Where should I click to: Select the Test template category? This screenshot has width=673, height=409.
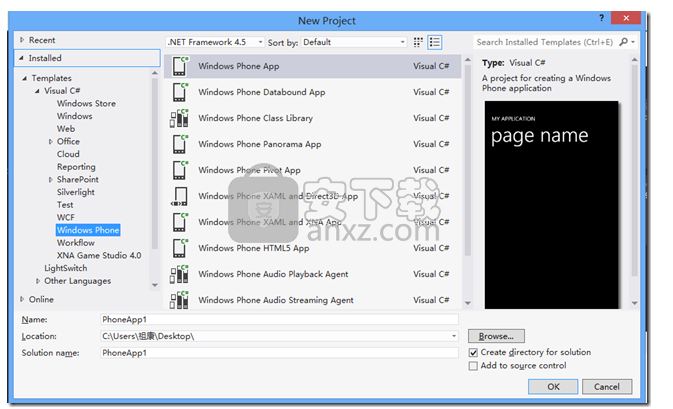click(65, 205)
